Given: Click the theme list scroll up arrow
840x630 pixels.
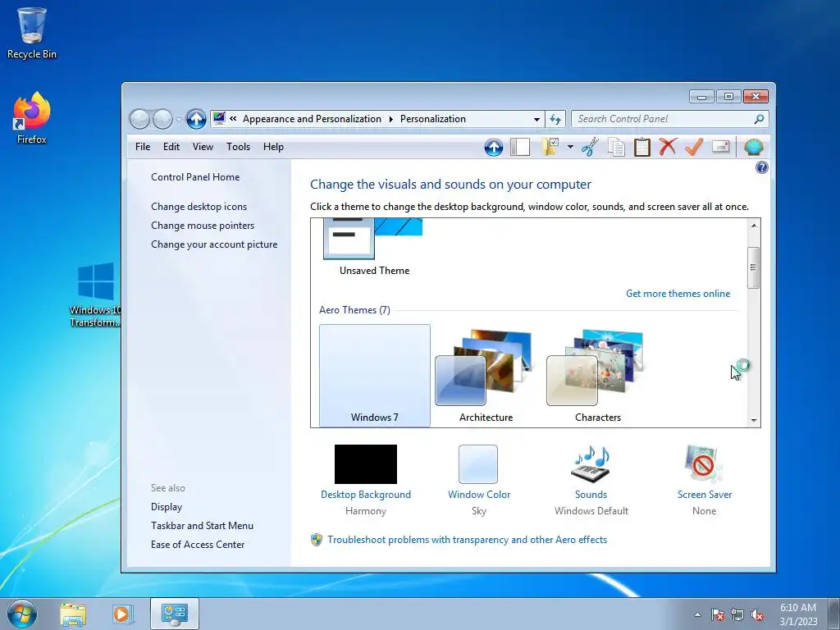Looking at the screenshot, I should 754,226.
